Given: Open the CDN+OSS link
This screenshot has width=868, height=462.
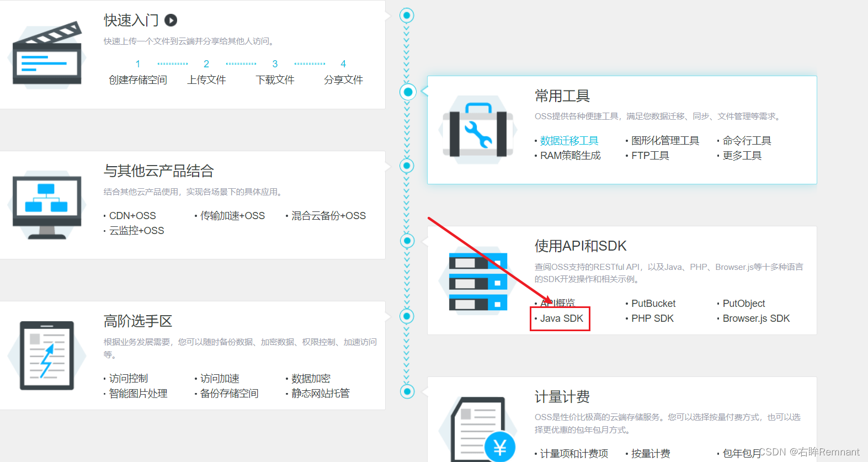Looking at the screenshot, I should pyautogui.click(x=132, y=216).
